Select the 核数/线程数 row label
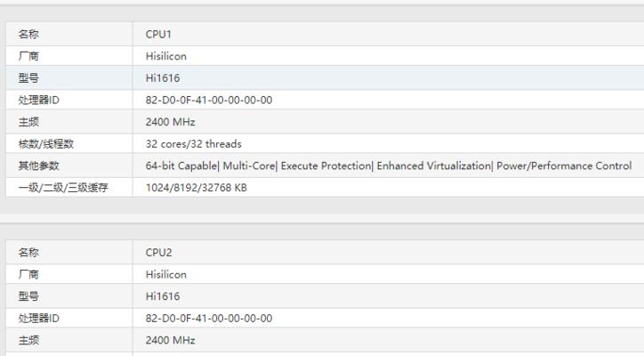Image resolution: width=644 pixels, height=356 pixels. (45, 144)
